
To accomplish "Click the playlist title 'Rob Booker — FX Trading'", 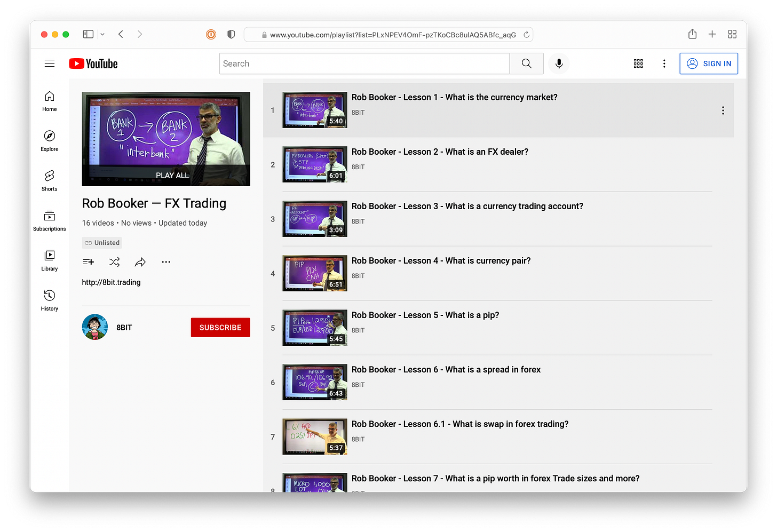I will point(154,203).
